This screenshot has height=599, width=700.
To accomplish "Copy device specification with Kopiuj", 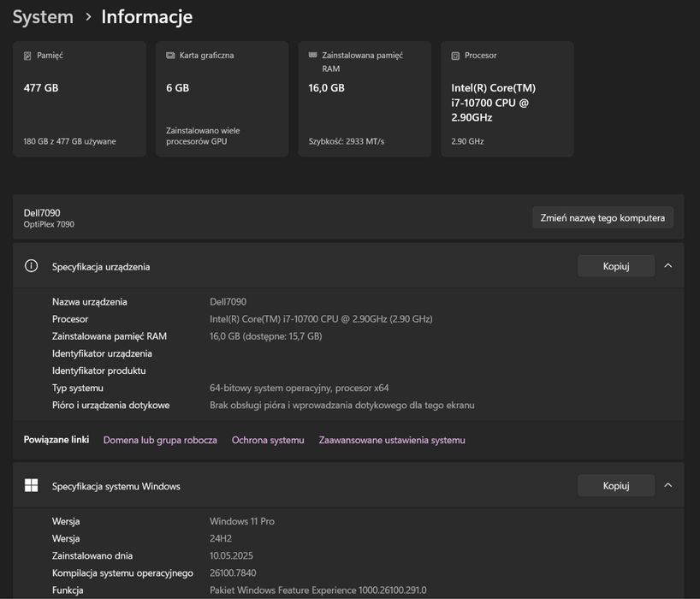I will click(x=616, y=266).
